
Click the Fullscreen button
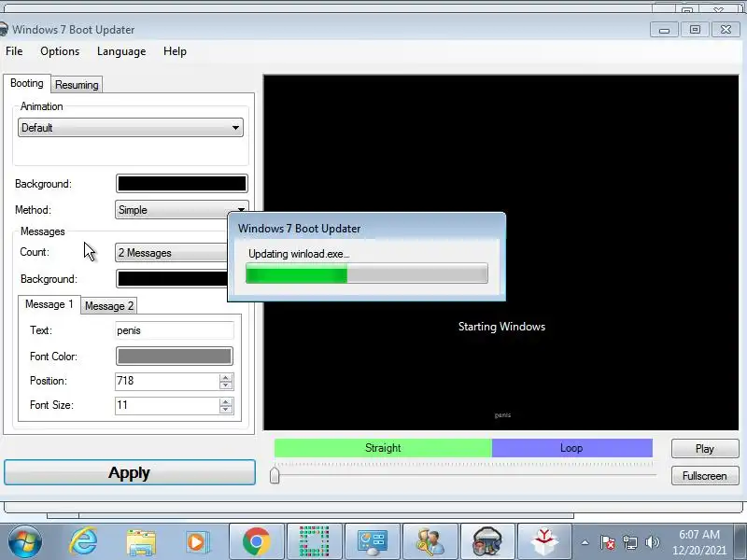(x=705, y=476)
